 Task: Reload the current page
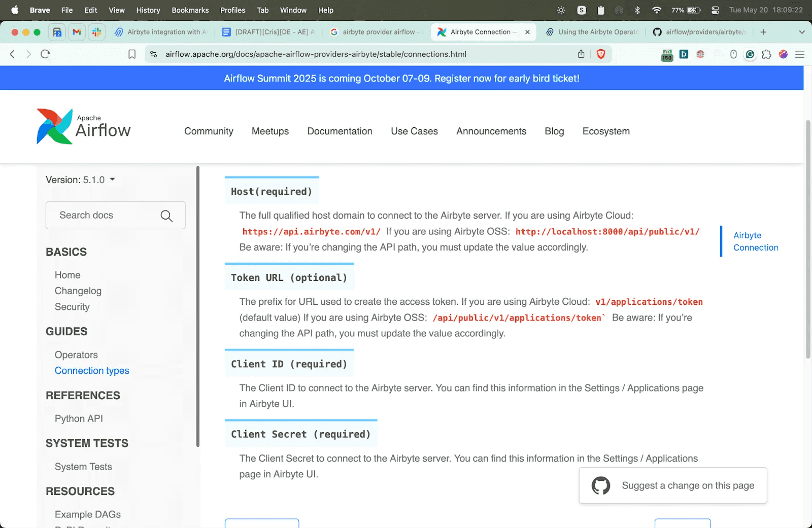(45, 54)
